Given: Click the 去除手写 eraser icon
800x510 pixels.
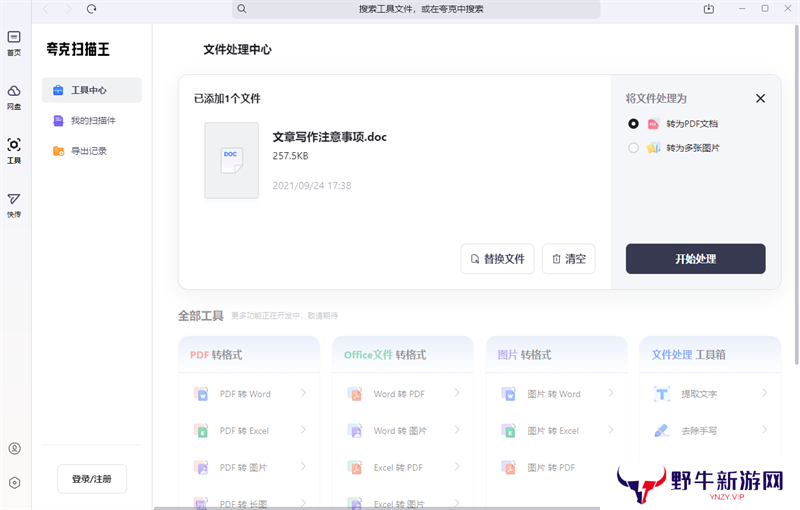Looking at the screenshot, I should (x=662, y=430).
